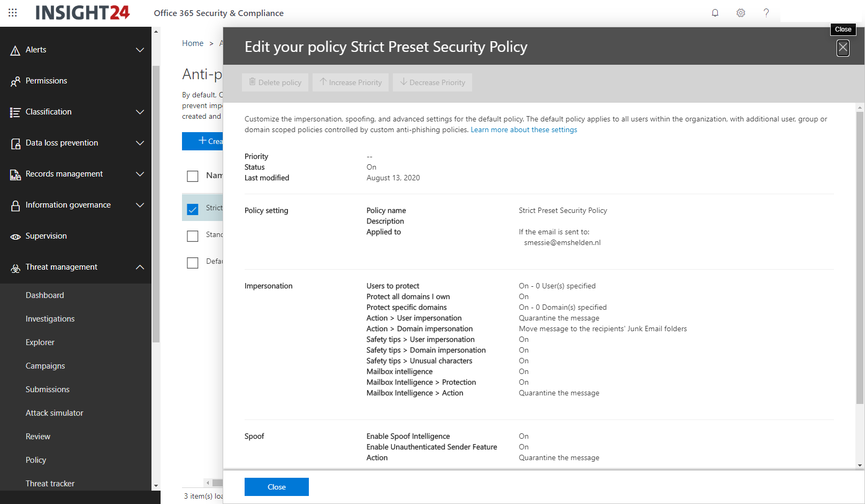Click the Alerts triangle icon in sidebar
This screenshot has width=865, height=504.
16,50
